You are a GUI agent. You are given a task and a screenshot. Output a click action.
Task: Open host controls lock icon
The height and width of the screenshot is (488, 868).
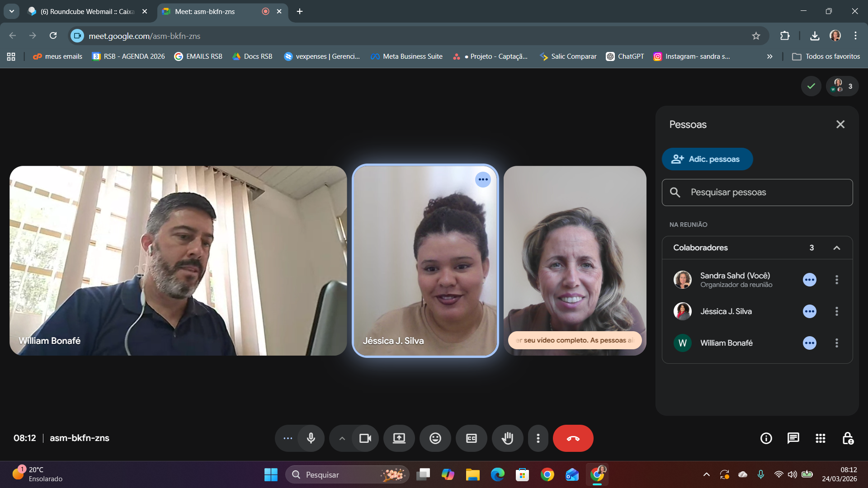pos(848,438)
